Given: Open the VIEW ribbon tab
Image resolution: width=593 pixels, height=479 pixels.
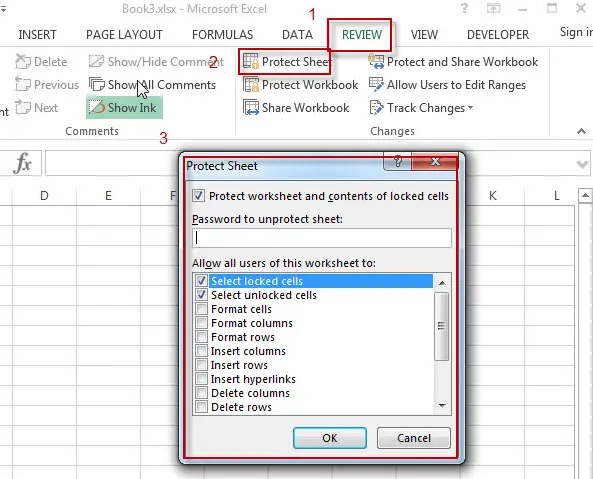Looking at the screenshot, I should [x=424, y=34].
